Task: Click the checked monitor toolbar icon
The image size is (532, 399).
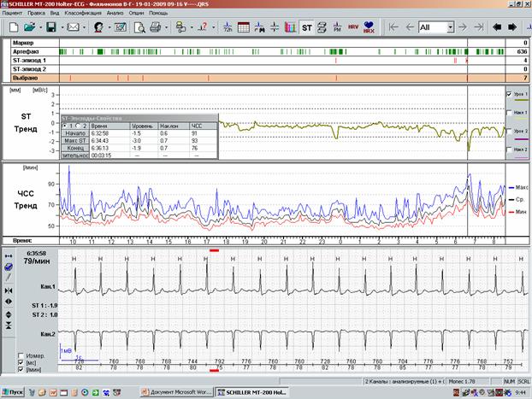Action: click(x=120, y=27)
